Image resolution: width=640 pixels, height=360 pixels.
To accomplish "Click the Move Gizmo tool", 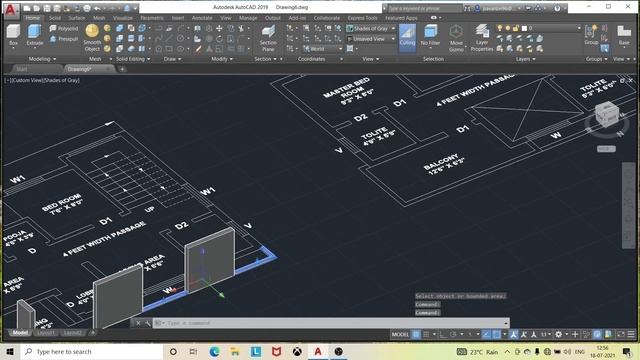I will coord(456,38).
